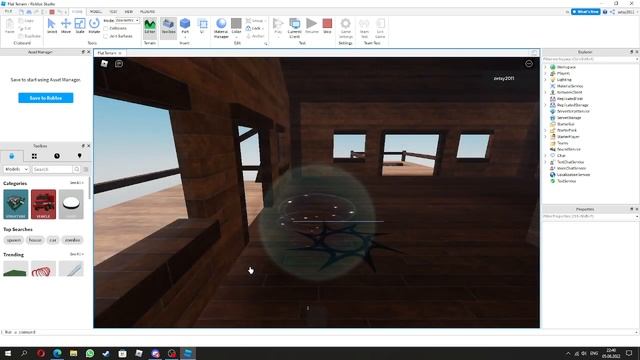Activate the Scale tool
The image size is (640, 360).
coord(80,27)
